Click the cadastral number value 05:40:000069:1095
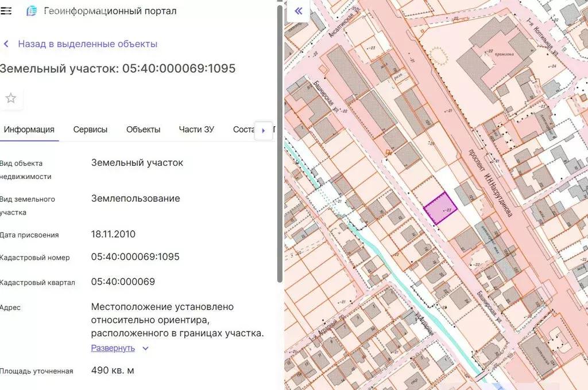 coord(134,257)
